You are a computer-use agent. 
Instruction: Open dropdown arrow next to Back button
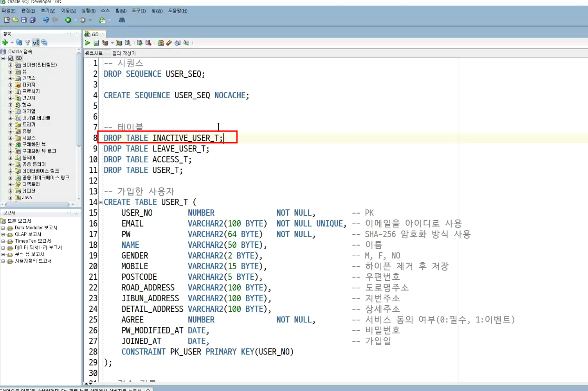[76, 20]
